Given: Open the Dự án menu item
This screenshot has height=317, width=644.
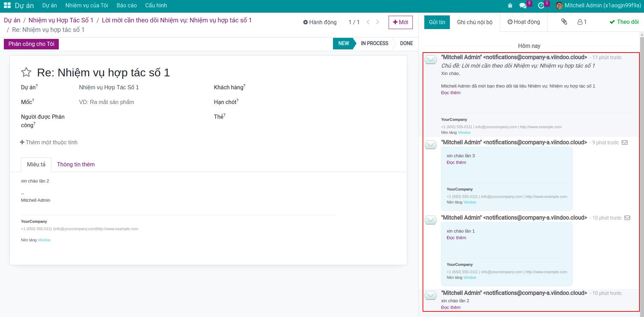Looking at the screenshot, I should coord(49,6).
